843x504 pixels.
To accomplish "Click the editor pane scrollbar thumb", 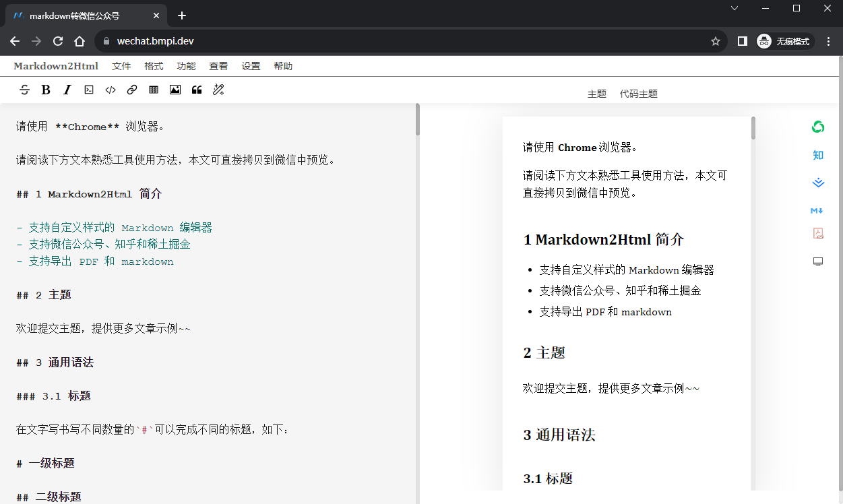I will coord(417,119).
